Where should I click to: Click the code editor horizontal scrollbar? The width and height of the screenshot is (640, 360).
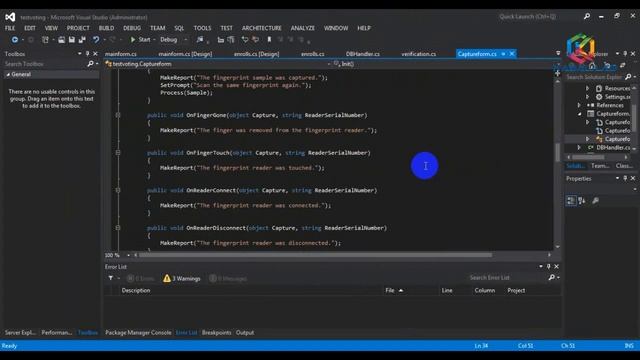click(315, 255)
